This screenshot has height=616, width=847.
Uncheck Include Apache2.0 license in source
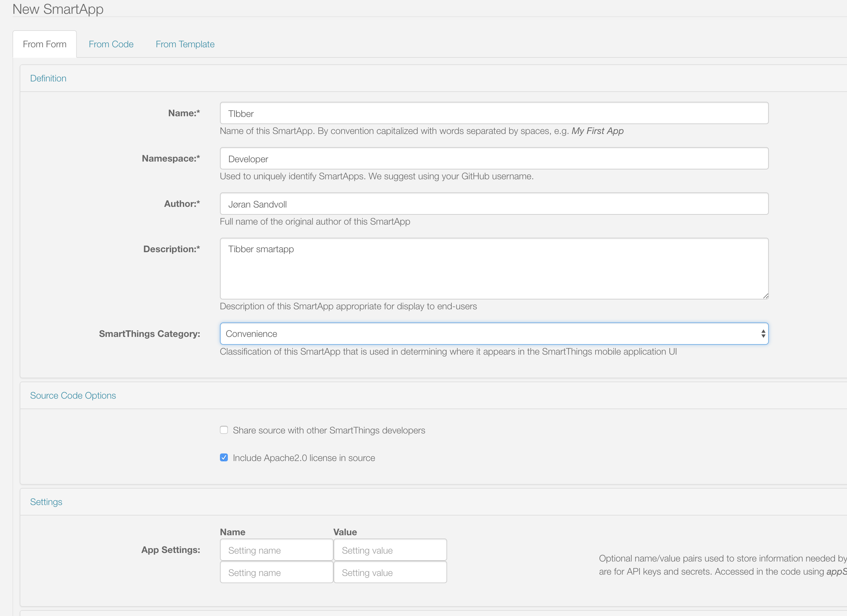tap(224, 458)
